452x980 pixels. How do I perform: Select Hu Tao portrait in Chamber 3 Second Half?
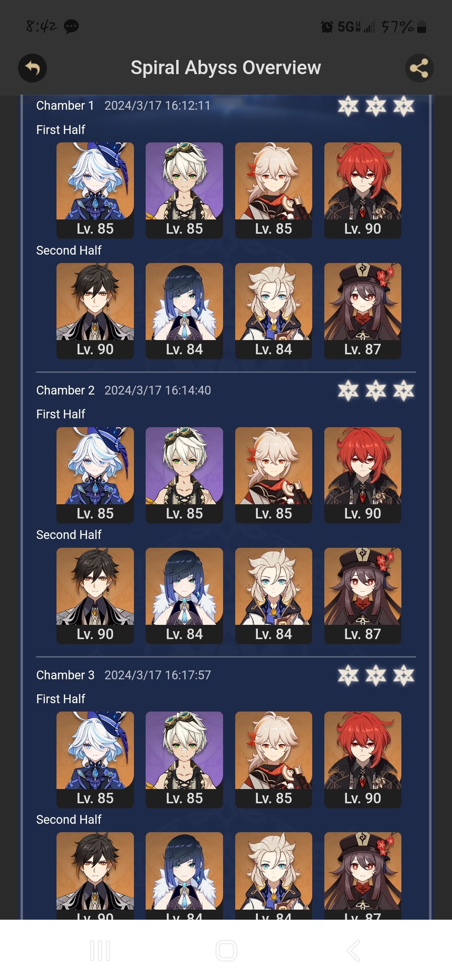(x=363, y=876)
